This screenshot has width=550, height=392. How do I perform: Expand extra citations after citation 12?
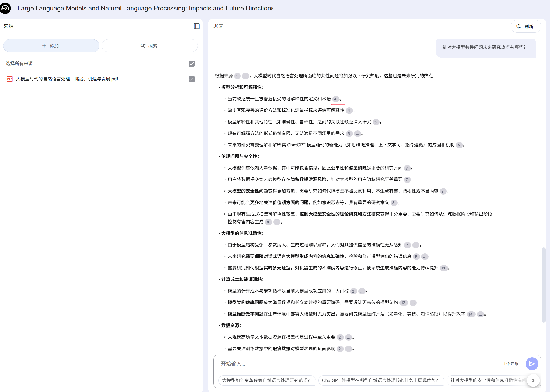point(413,303)
